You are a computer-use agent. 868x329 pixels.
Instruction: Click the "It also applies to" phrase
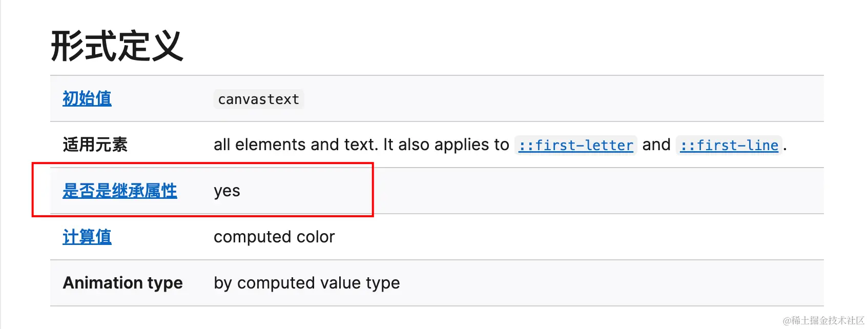tap(446, 145)
